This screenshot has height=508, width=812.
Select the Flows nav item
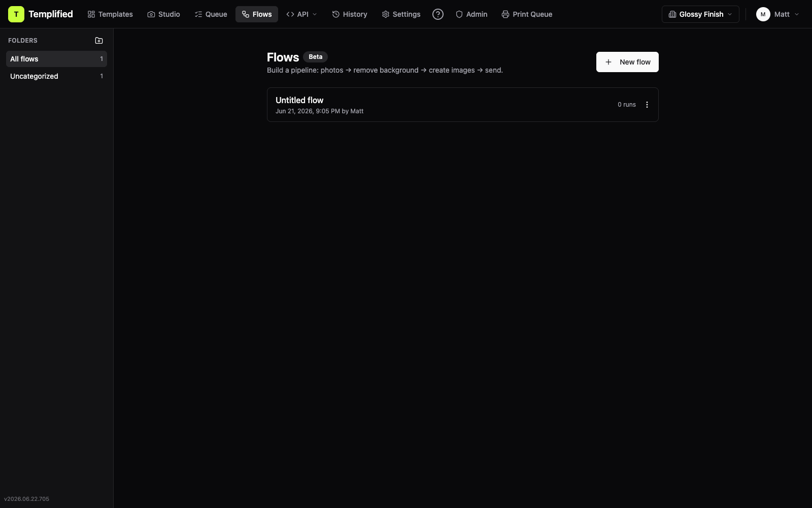coord(257,14)
